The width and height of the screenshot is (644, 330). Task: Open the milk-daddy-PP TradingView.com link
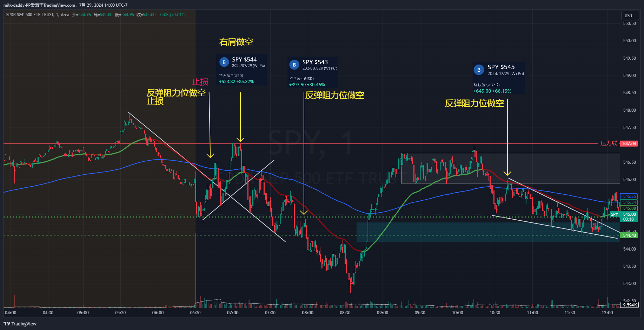39,5
